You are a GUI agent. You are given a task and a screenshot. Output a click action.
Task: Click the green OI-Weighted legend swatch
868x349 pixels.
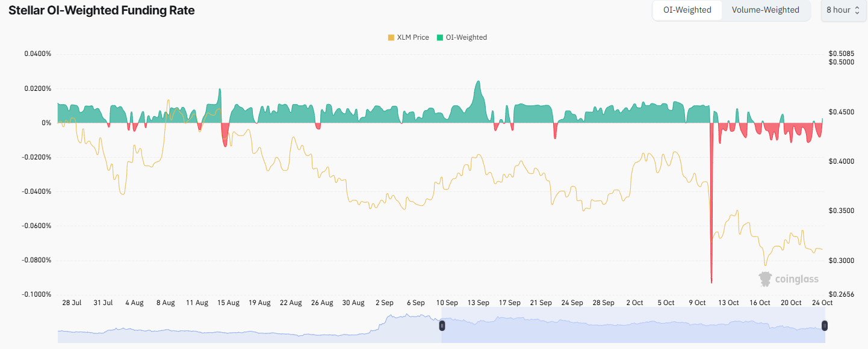(x=441, y=37)
